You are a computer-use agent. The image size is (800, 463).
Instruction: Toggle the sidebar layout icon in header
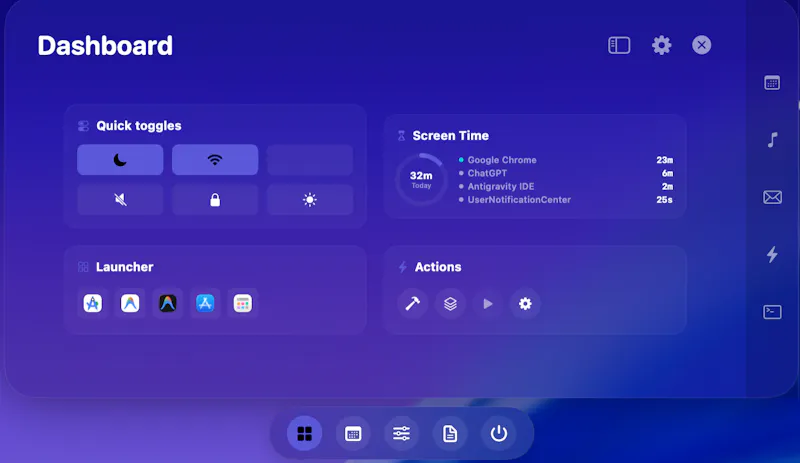[619, 45]
